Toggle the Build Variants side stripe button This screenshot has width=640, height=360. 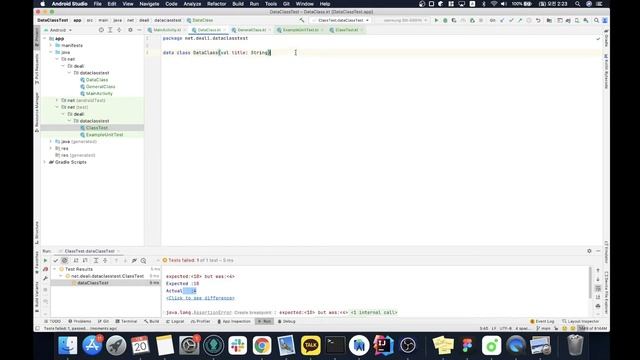(37, 298)
